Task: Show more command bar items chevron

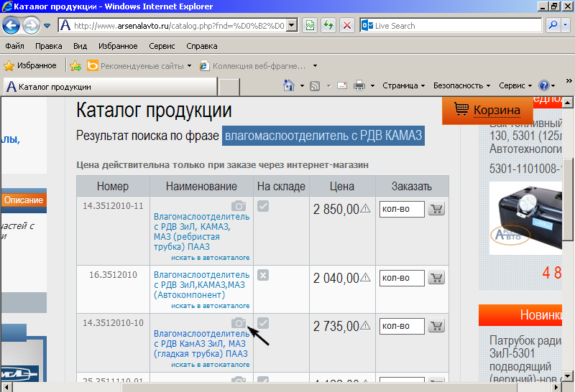Action: click(x=569, y=81)
